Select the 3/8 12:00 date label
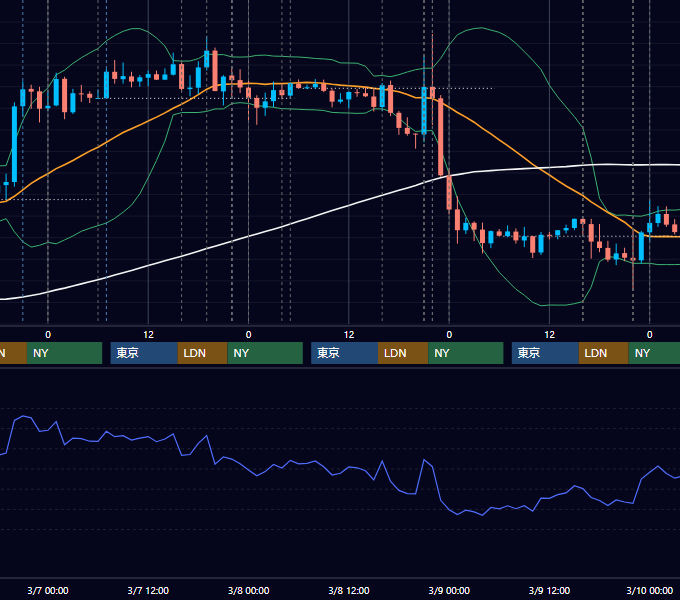The image size is (680, 600). 349,590
